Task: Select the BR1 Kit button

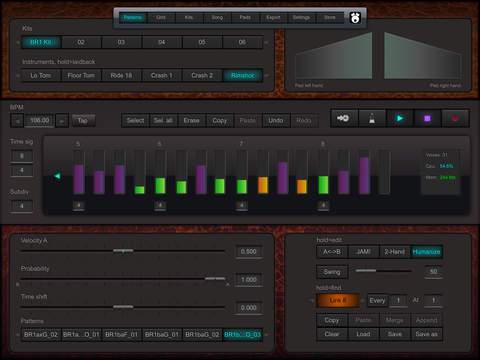Action: point(41,42)
